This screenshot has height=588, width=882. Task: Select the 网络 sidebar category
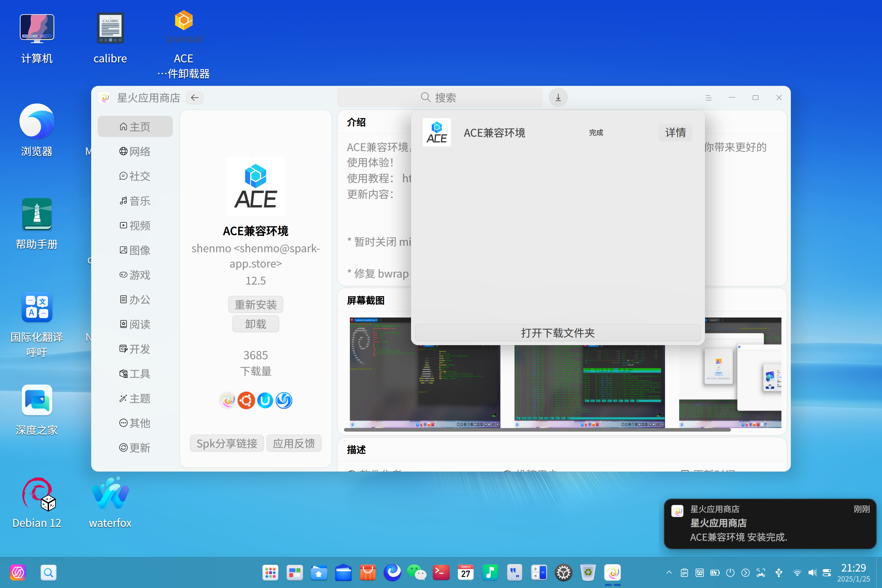coord(135,151)
